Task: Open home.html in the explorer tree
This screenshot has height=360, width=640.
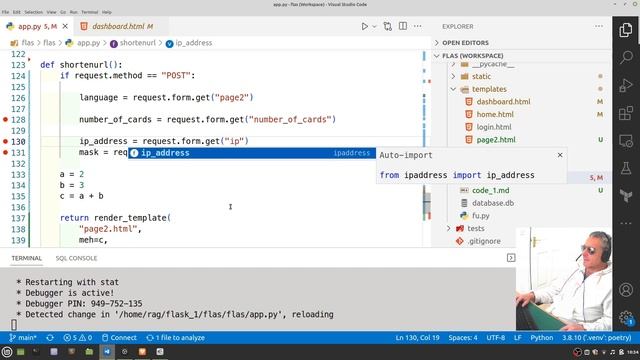Action: (x=495, y=114)
